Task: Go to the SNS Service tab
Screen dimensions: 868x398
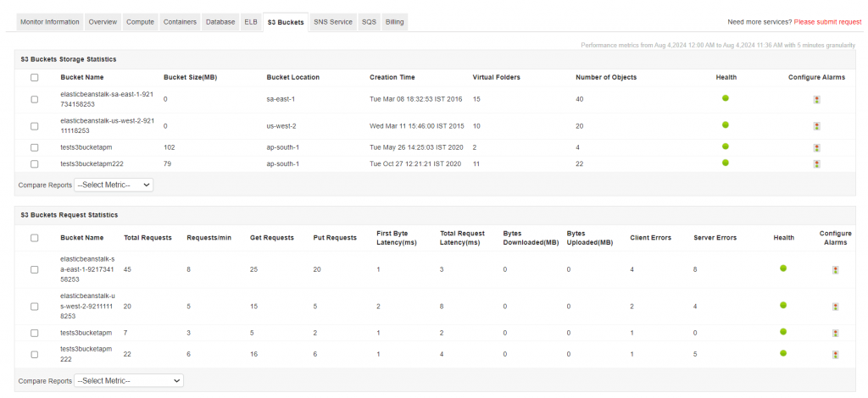Action: pyautogui.click(x=333, y=21)
